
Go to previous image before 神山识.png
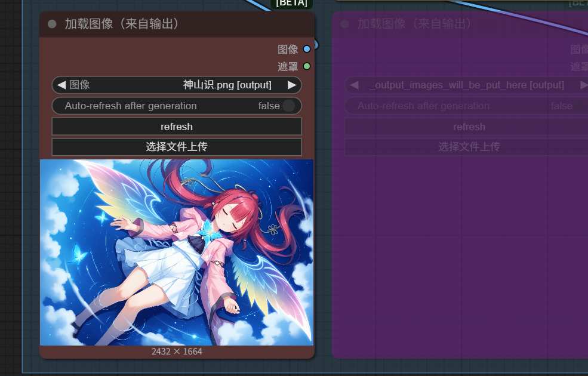[x=61, y=85]
